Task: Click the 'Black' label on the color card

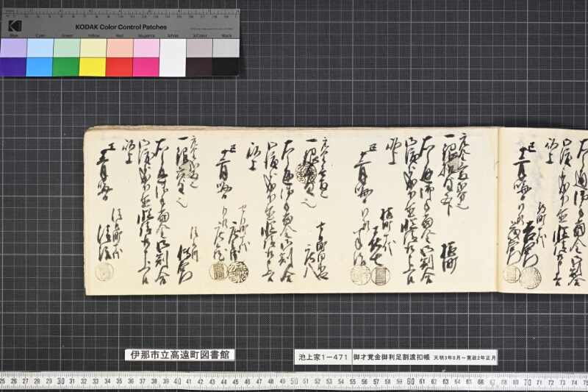Action: point(227,35)
